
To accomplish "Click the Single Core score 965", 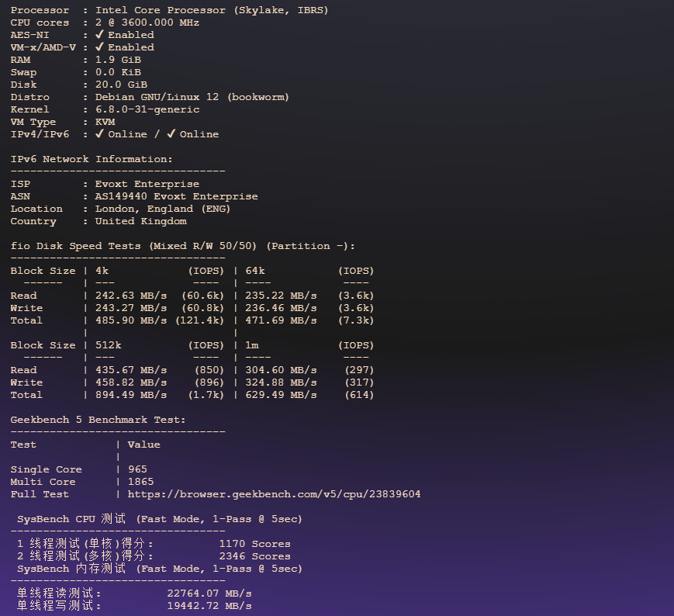I will (137, 469).
